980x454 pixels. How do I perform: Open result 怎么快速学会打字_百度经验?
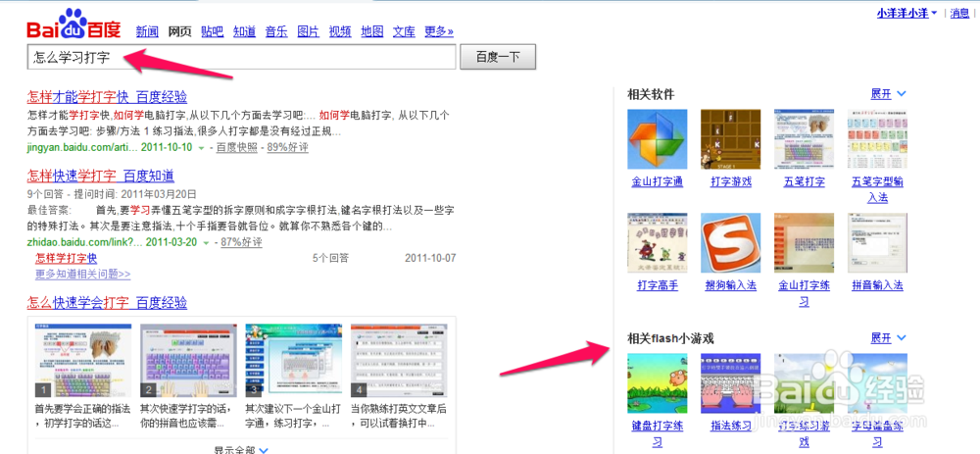point(107,303)
